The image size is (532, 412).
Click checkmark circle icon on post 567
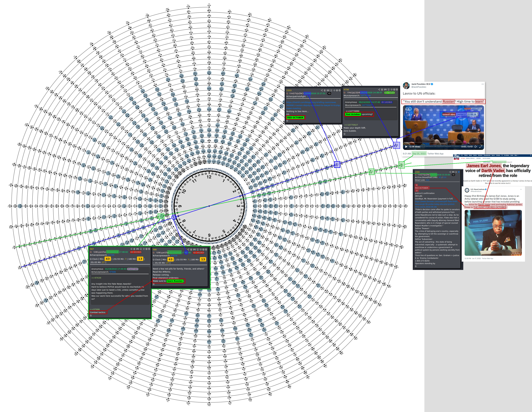pos(149,249)
